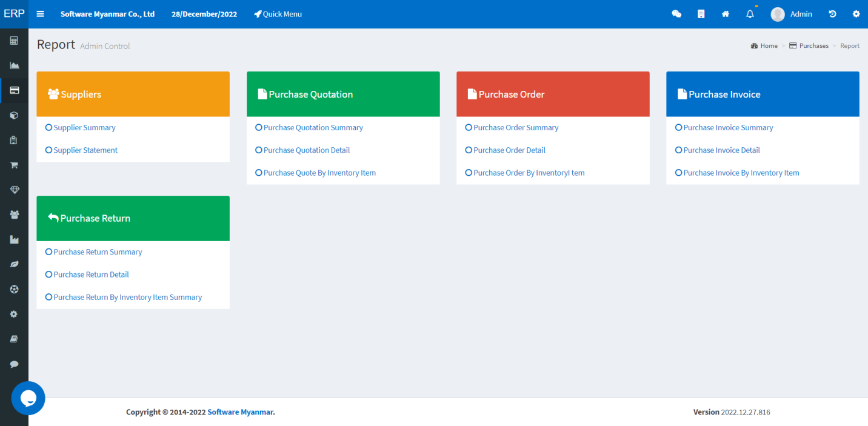The image size is (868, 426).
Task: Open Purchase Quote By Inventory Item
Action: pos(315,173)
